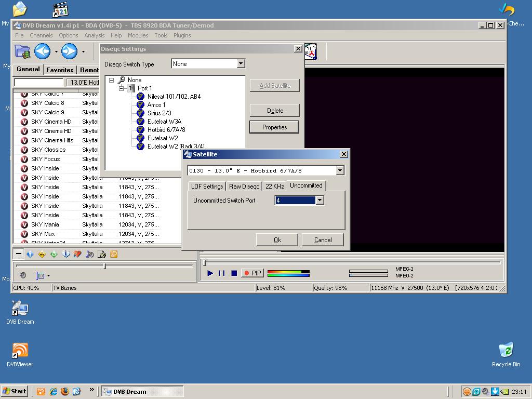532x399 pixels.
Task: Open the panel layout dropdown arrow
Action: pos(48,275)
